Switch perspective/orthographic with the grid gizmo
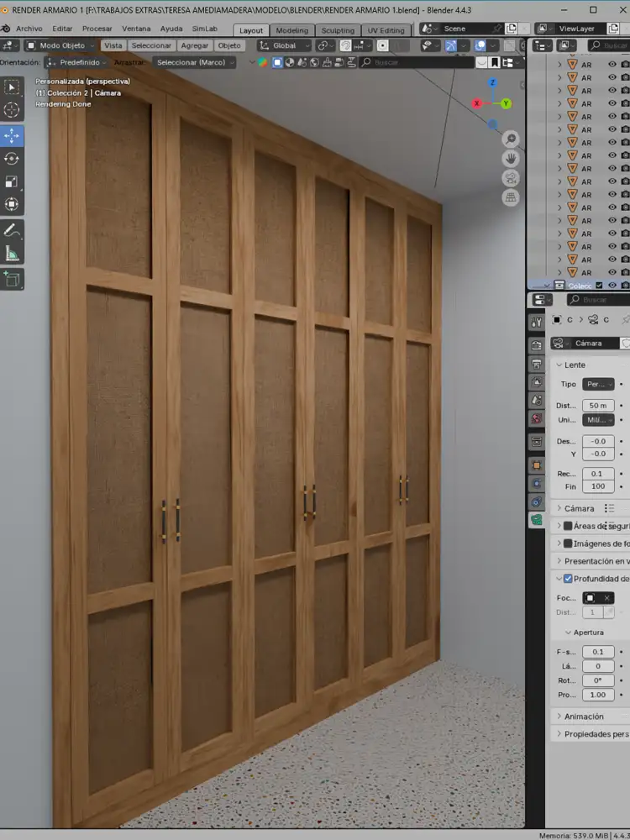The image size is (630, 840). [511, 197]
